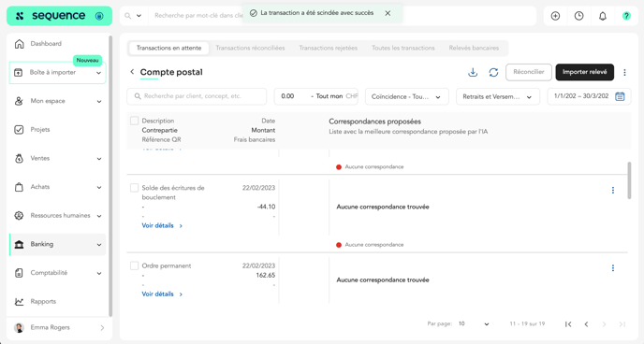
Task: Click the Importer relevé button
Action: [x=584, y=72]
